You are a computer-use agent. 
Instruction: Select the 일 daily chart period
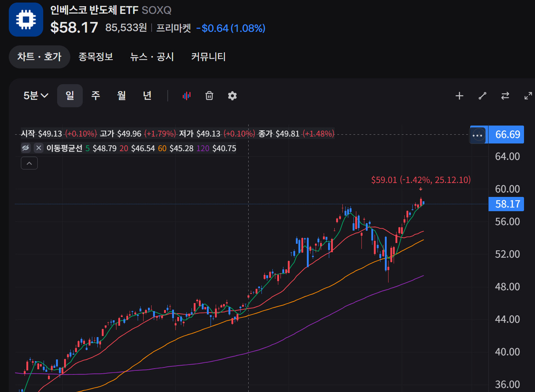(70, 96)
